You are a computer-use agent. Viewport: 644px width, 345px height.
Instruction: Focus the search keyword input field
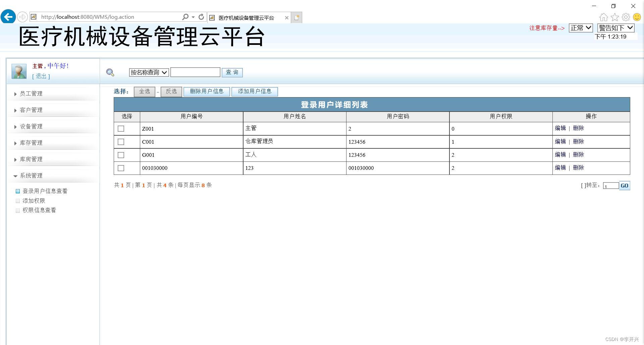pyautogui.click(x=195, y=72)
